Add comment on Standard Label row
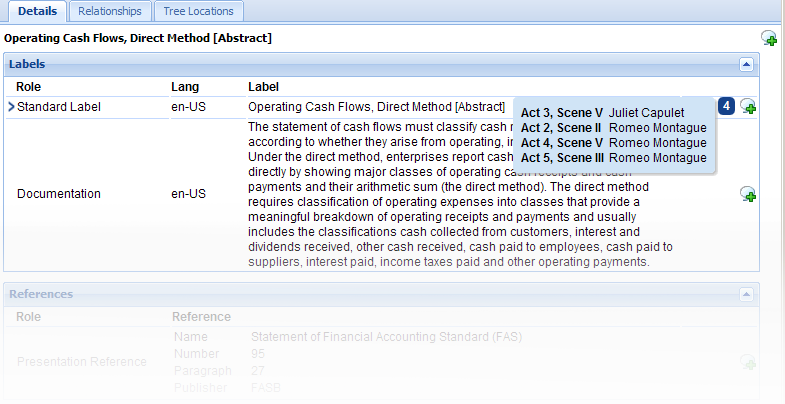Viewport: 785px width, 404px height. (748, 106)
